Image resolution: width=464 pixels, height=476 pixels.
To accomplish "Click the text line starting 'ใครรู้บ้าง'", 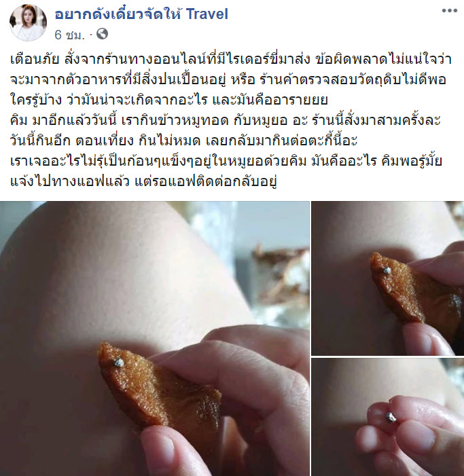I will [x=169, y=100].
